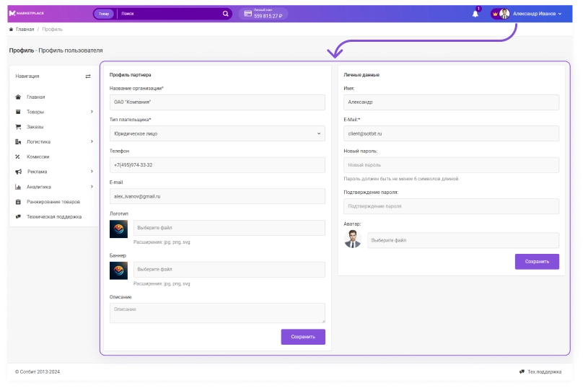The height and width of the screenshot is (388, 588).
Task: Click the © Сотбит 2013-2024 text
Action: pos(38,371)
